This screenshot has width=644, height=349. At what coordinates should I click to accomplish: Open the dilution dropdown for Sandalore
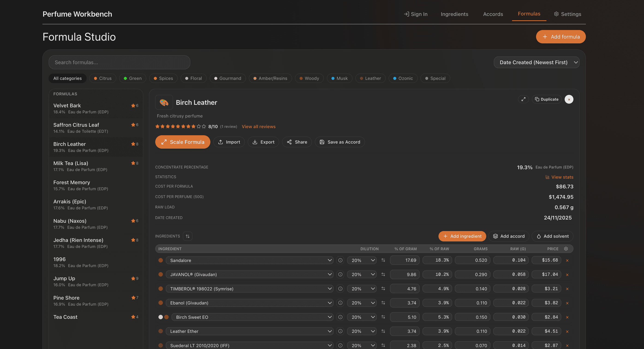pyautogui.click(x=362, y=260)
